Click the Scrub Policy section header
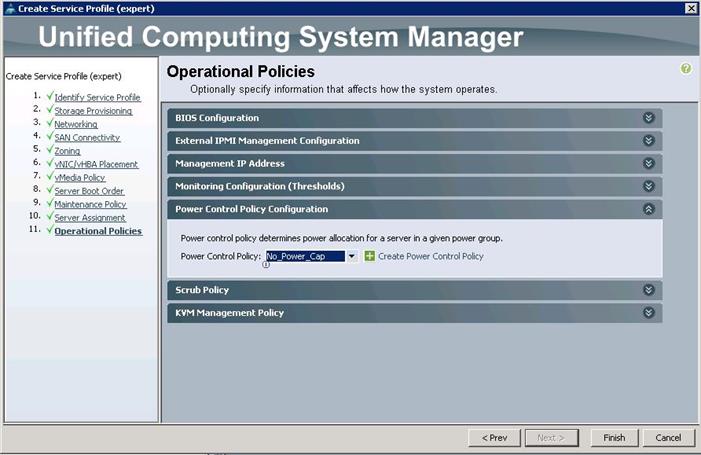This screenshot has width=701, height=455. (414, 290)
